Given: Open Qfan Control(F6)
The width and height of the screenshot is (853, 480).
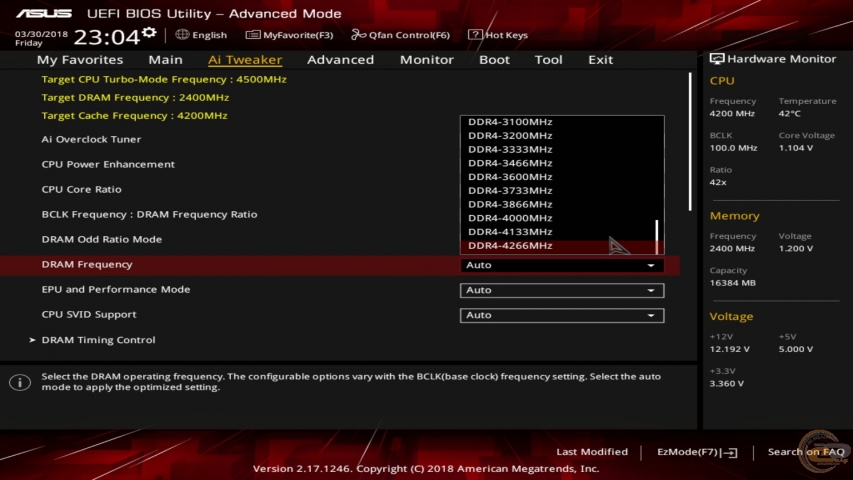Looking at the screenshot, I should (x=401, y=35).
